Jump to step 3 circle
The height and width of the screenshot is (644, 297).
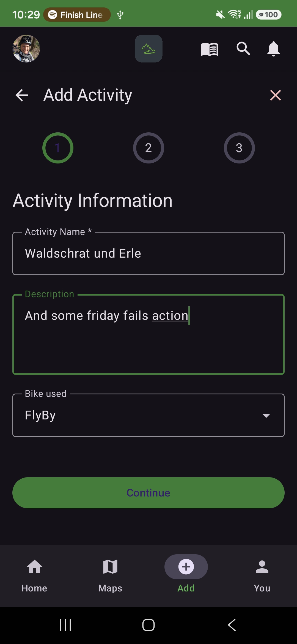click(239, 148)
